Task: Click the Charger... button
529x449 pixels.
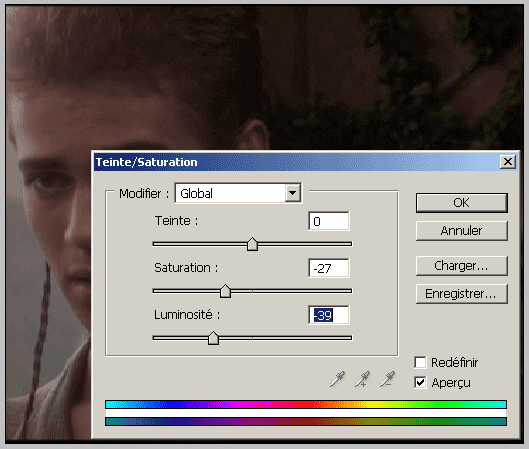Action: pos(462,266)
